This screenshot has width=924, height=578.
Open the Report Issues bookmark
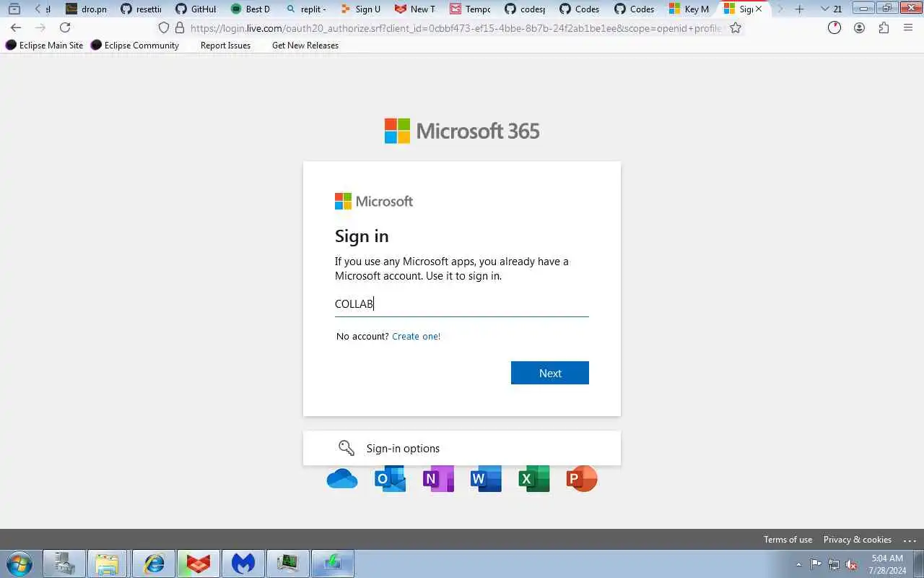coord(225,45)
